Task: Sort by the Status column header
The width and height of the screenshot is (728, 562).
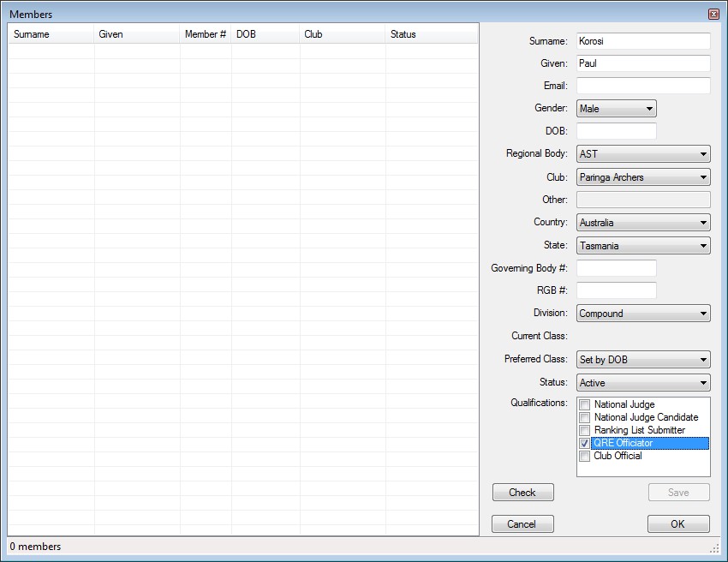Action: tap(432, 34)
